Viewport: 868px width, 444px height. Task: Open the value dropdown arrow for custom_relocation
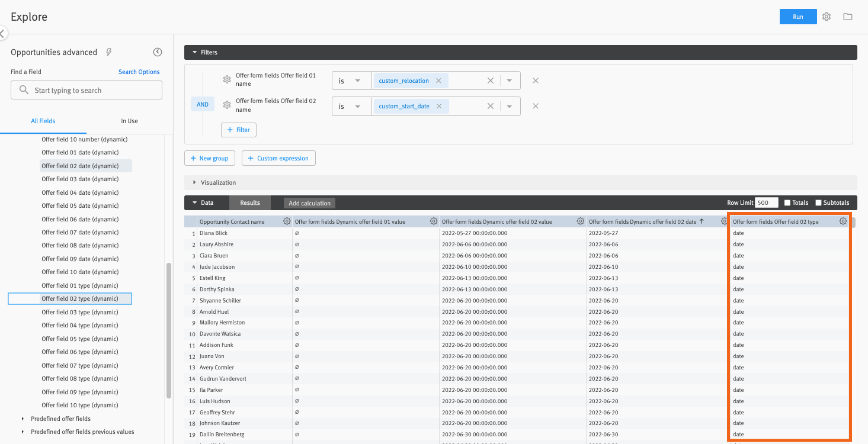(x=510, y=81)
